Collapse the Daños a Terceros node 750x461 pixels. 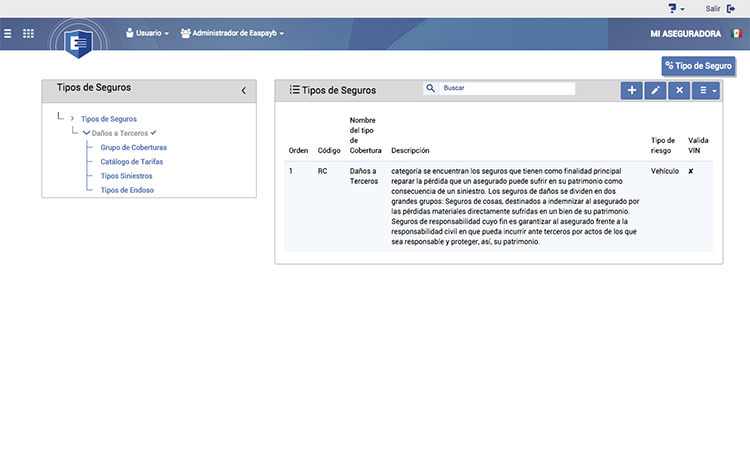point(86,133)
